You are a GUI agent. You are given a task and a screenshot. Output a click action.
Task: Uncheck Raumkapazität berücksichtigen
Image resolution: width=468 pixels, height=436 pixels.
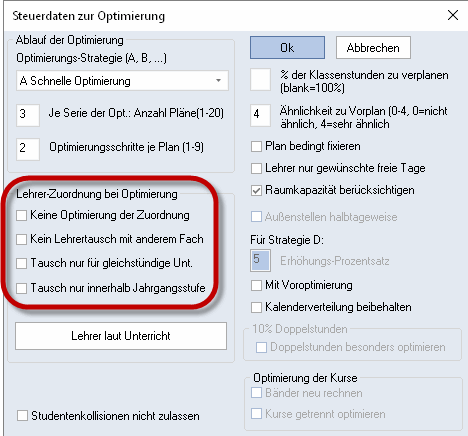coord(256,191)
